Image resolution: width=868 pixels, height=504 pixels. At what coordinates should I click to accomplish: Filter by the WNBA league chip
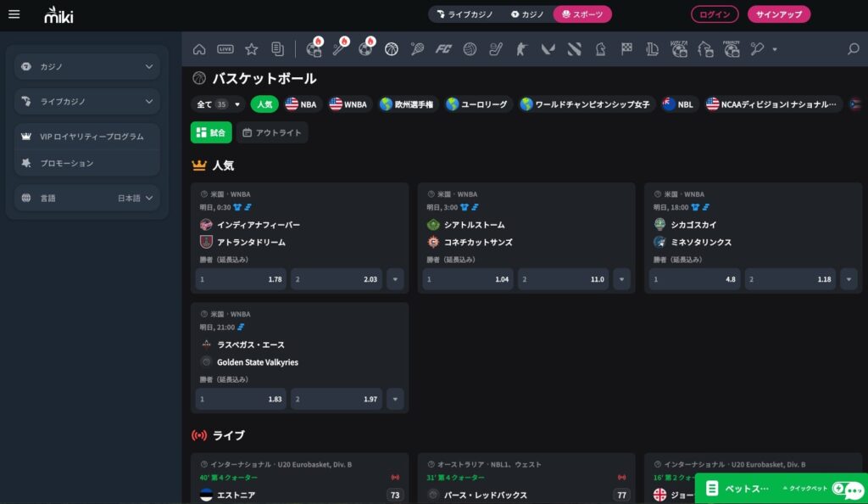348,104
